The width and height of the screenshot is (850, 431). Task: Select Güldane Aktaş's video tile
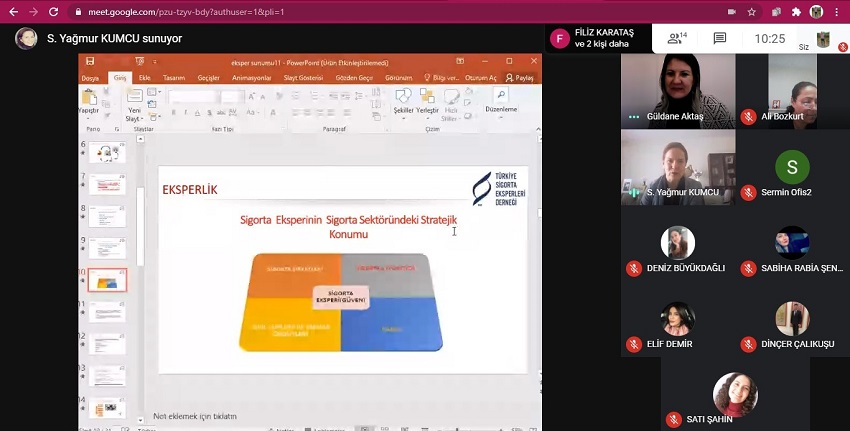(677, 90)
